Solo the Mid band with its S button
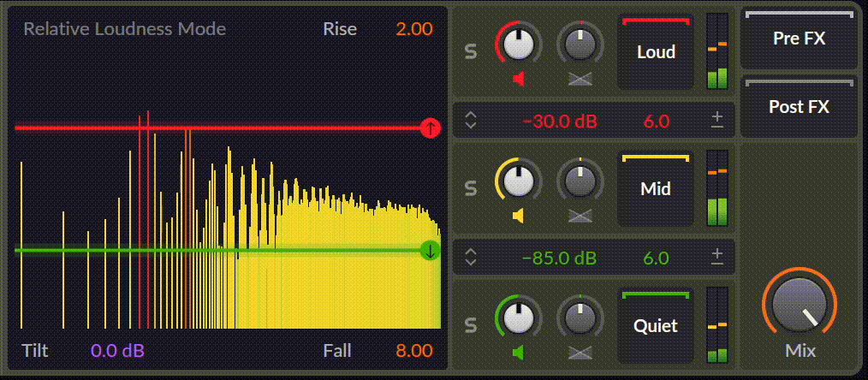 471,188
